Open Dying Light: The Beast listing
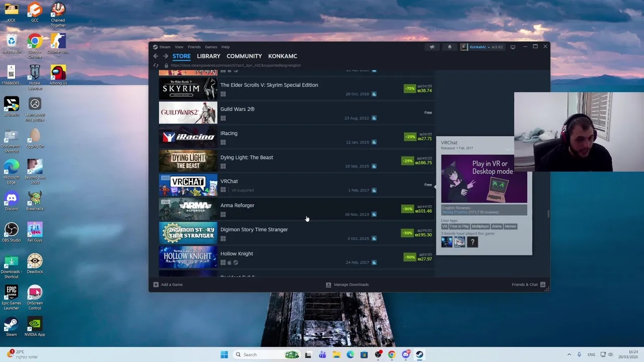The height and width of the screenshot is (362, 644). coord(296,161)
